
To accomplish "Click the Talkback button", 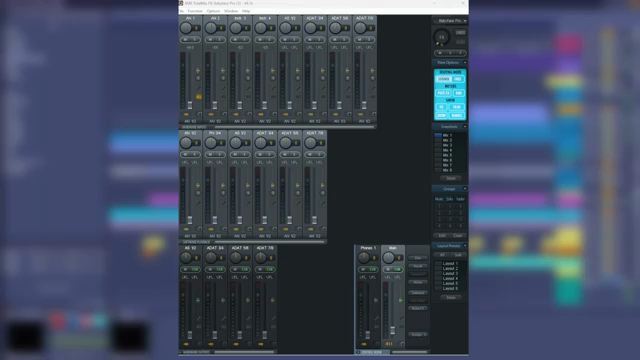I will (x=418, y=293).
